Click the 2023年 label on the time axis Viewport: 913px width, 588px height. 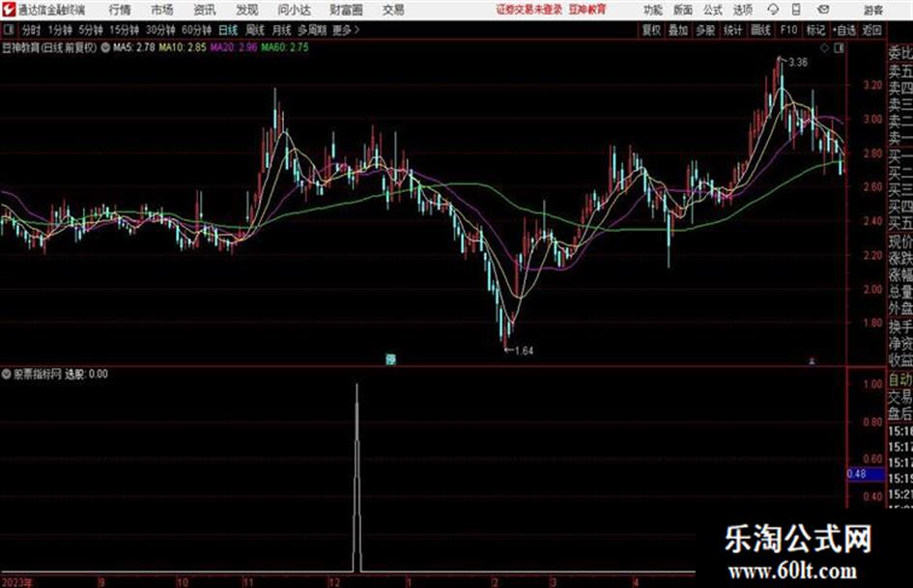tap(16, 582)
